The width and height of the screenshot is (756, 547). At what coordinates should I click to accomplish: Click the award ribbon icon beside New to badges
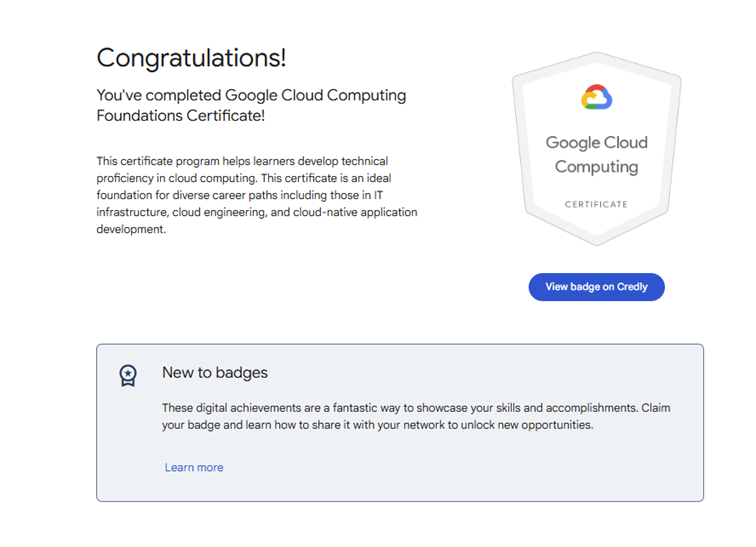tap(128, 375)
